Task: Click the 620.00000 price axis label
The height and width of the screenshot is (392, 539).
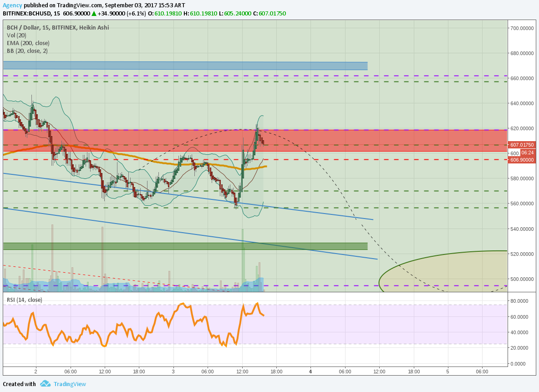Action: click(522, 128)
